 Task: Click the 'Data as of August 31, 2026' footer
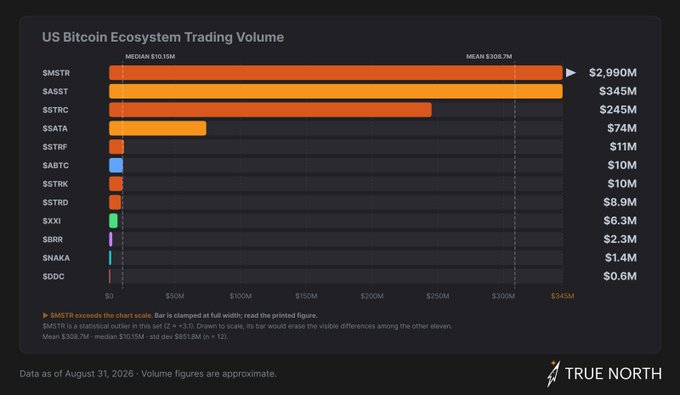click(x=148, y=374)
